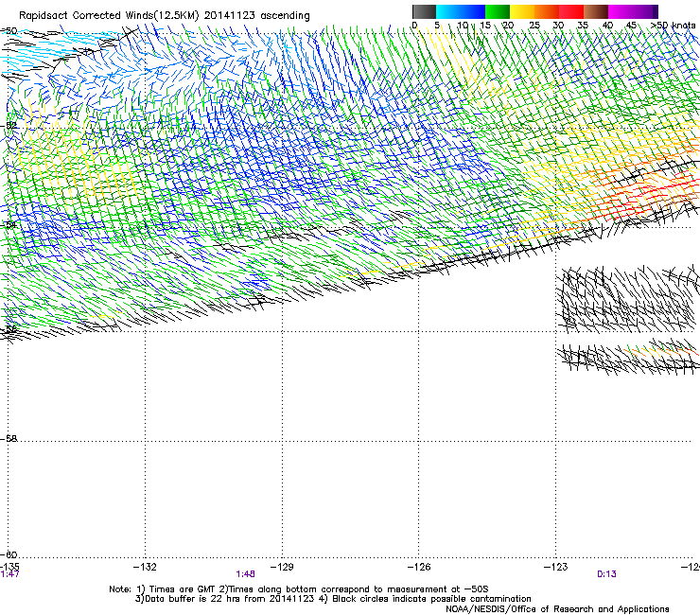700x615 pixels.
Task: Click the '>50 knots' legend label
Action: (x=674, y=25)
